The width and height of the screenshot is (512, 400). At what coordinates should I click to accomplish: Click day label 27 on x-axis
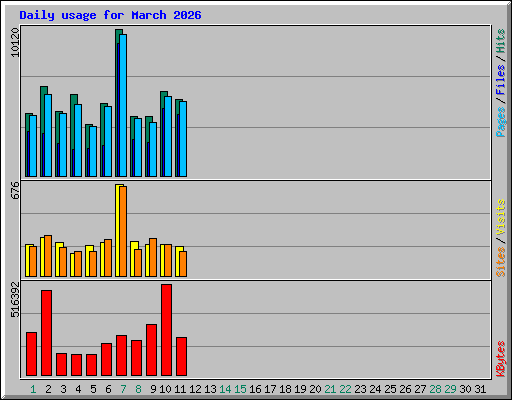click(420, 389)
